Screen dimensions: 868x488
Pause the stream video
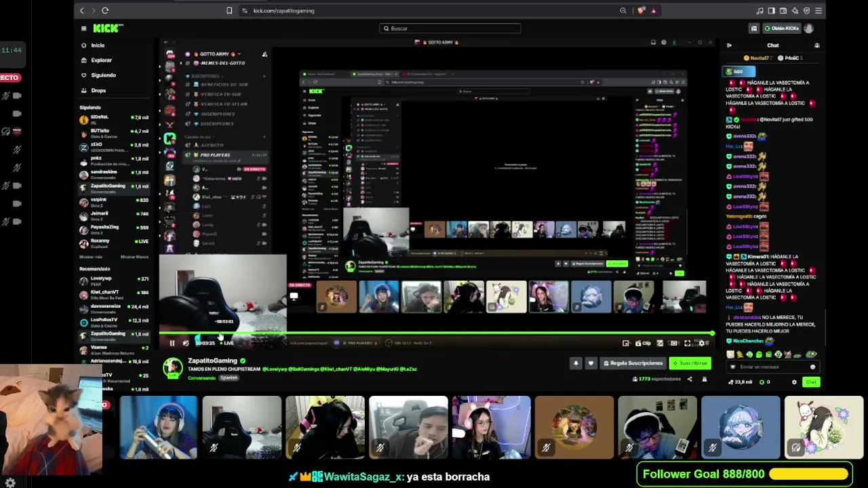[x=172, y=343]
